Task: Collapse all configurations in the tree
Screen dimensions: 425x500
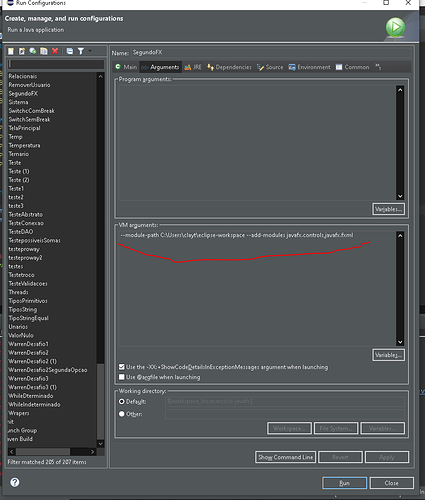Action: (x=70, y=51)
